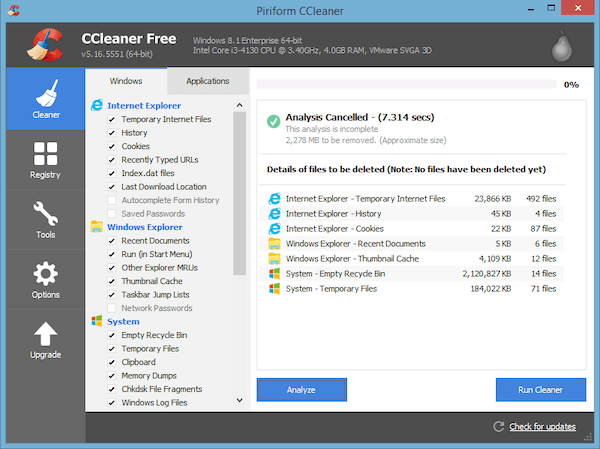
Task: Click Internet Explorer category icon in checklist
Action: point(97,105)
